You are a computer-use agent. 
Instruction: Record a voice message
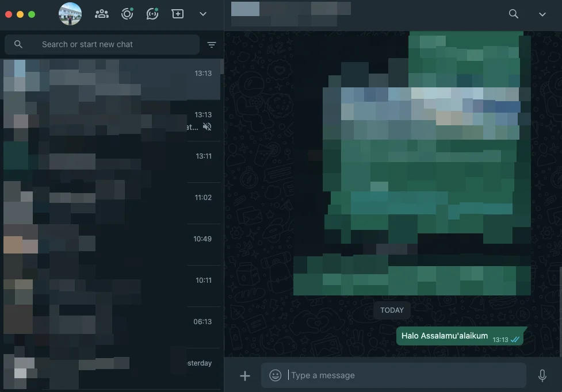point(542,375)
